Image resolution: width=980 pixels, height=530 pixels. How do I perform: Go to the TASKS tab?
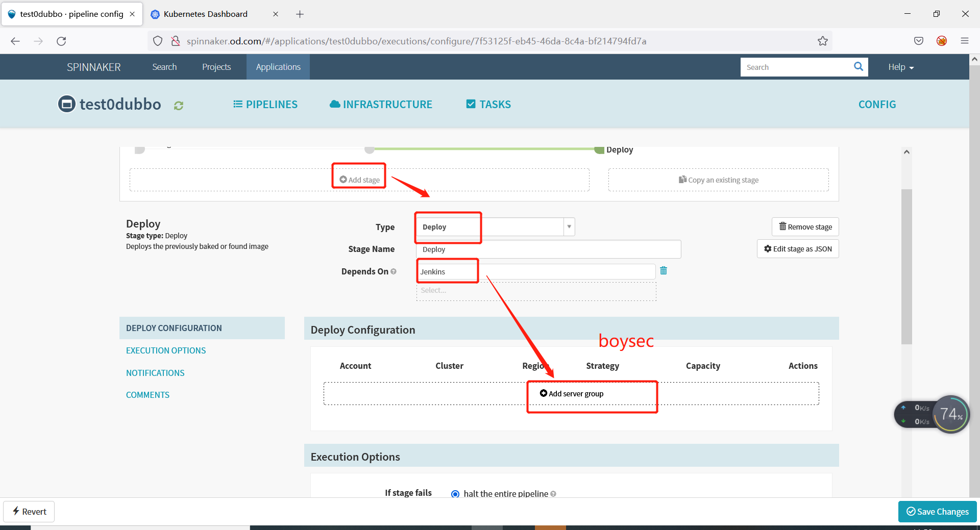click(488, 105)
